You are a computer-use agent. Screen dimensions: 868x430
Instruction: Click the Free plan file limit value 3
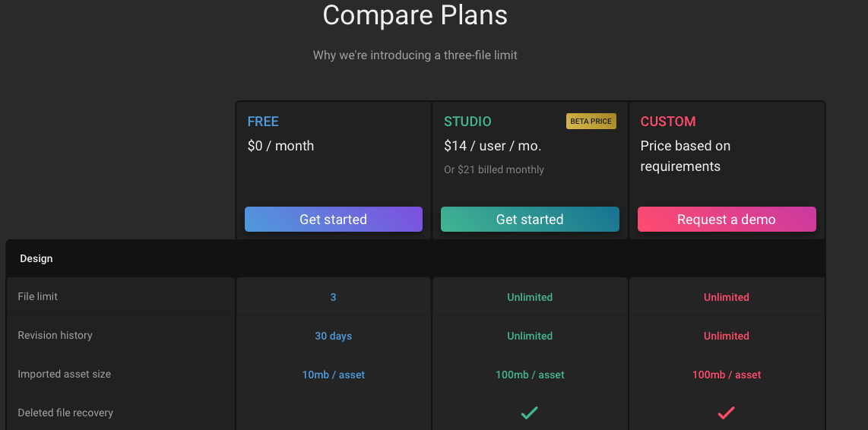(x=333, y=297)
